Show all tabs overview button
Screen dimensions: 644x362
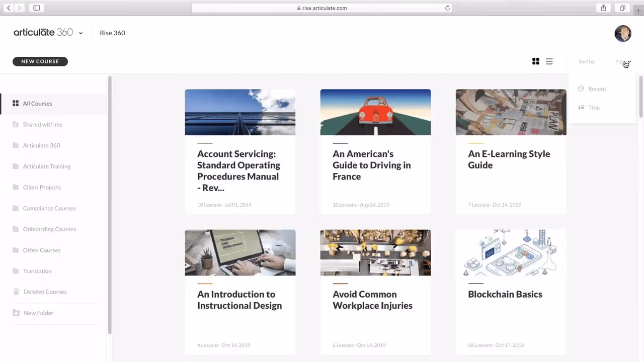click(x=622, y=8)
